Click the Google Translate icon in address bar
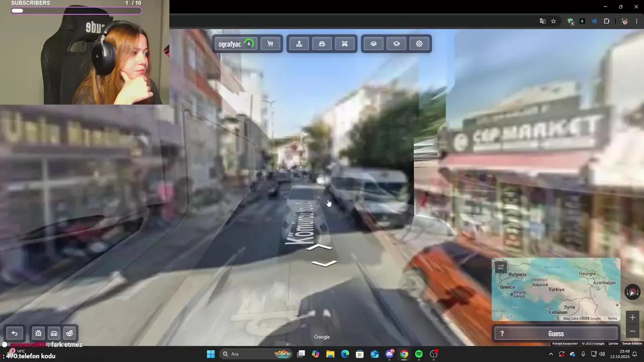Image resolution: width=644 pixels, height=362 pixels. (542, 21)
